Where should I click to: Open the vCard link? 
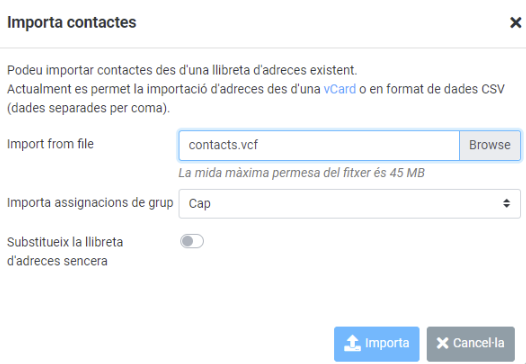pos(339,89)
